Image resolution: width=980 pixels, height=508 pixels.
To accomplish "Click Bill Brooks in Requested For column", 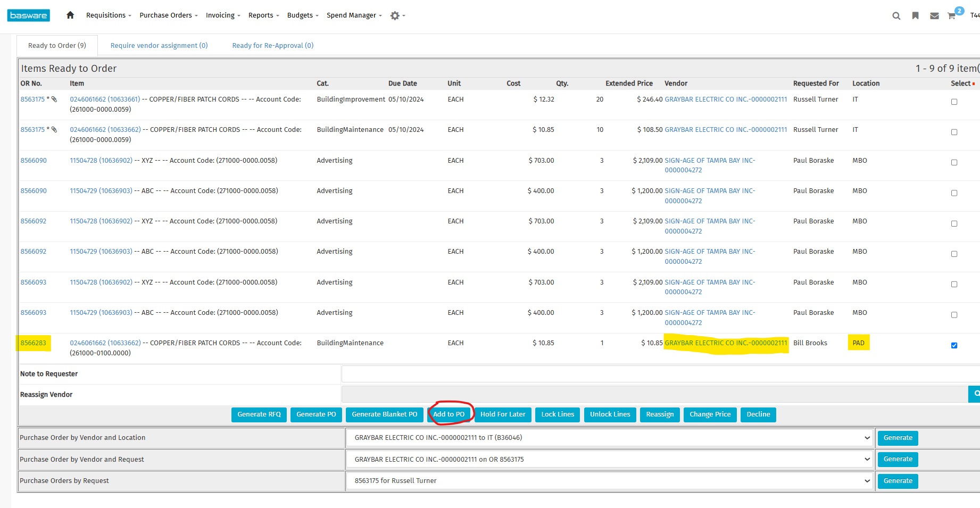I will point(810,343).
